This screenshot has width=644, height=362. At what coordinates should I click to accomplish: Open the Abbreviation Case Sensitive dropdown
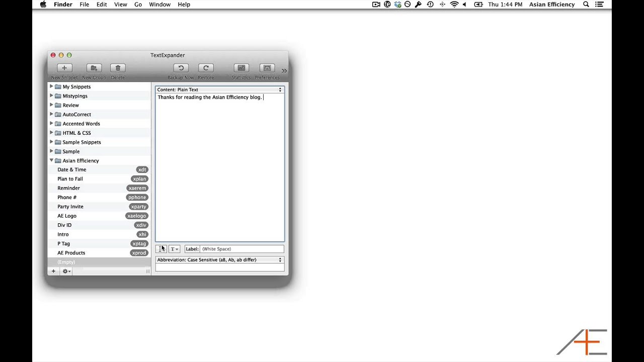tap(220, 260)
